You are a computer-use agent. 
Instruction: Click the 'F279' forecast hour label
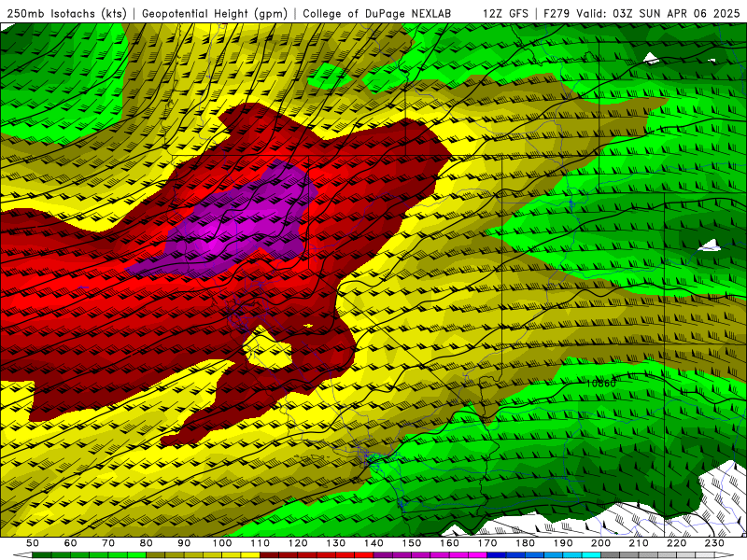tap(557, 14)
